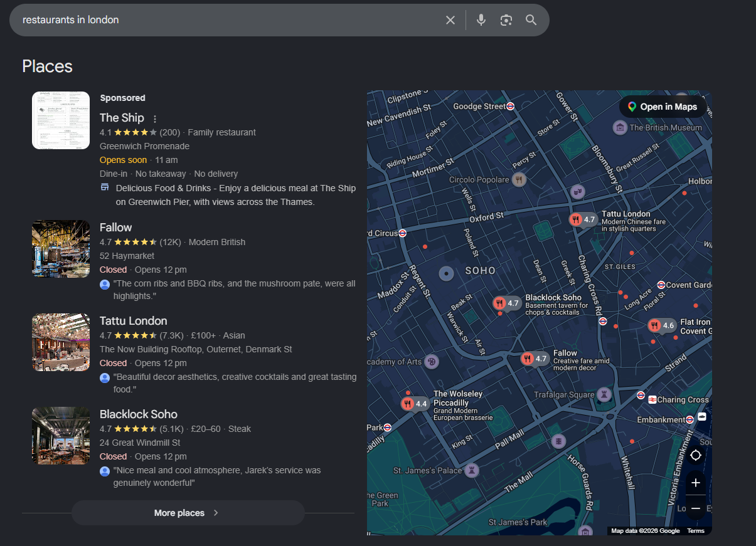
Task: Open search by image camera icon
Action: [x=506, y=20]
